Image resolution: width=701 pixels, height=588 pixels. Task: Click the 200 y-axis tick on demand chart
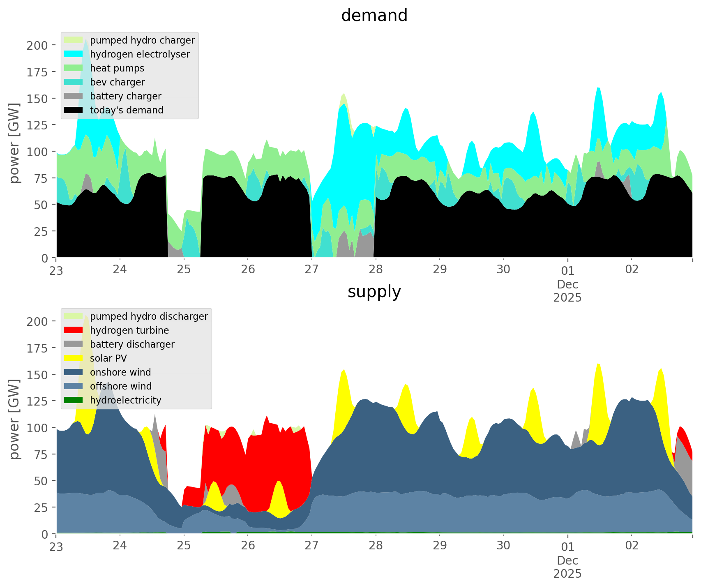[x=37, y=45]
